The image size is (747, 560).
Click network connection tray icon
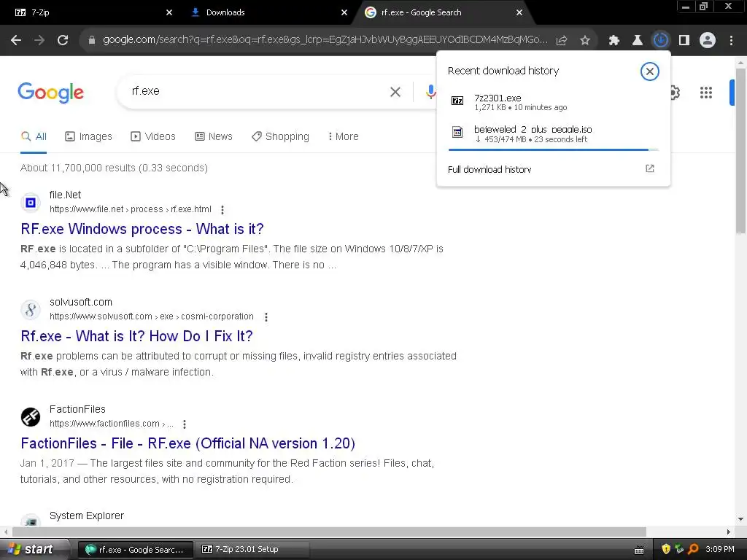pyautogui.click(x=679, y=550)
